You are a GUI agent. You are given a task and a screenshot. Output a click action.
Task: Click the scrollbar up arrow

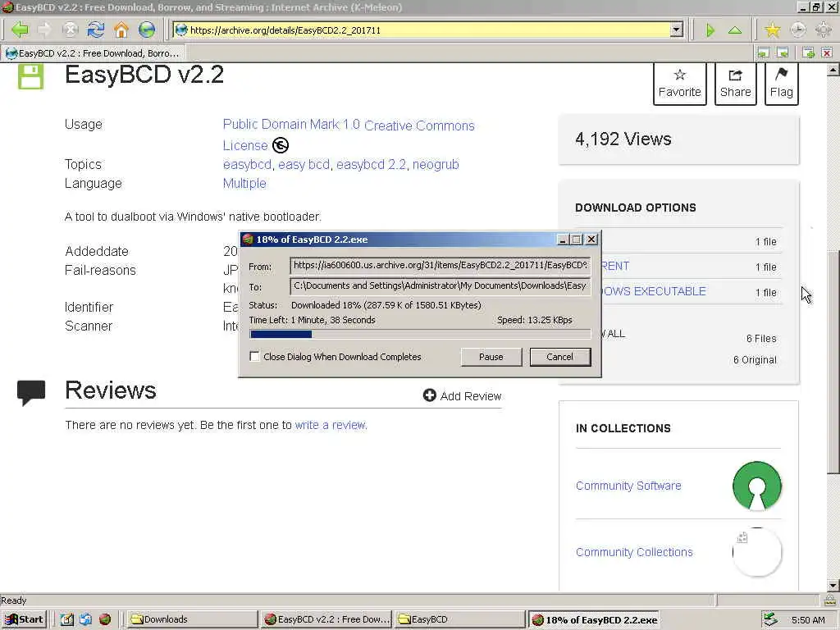tap(833, 69)
